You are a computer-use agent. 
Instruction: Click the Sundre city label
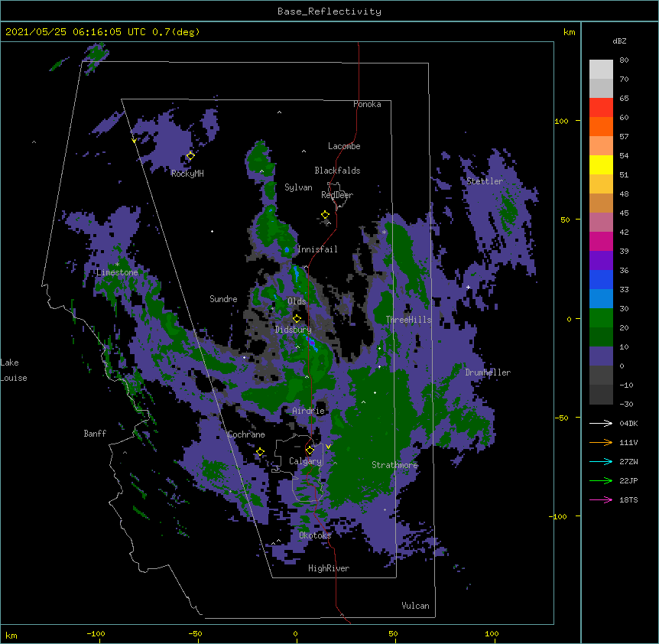(223, 299)
